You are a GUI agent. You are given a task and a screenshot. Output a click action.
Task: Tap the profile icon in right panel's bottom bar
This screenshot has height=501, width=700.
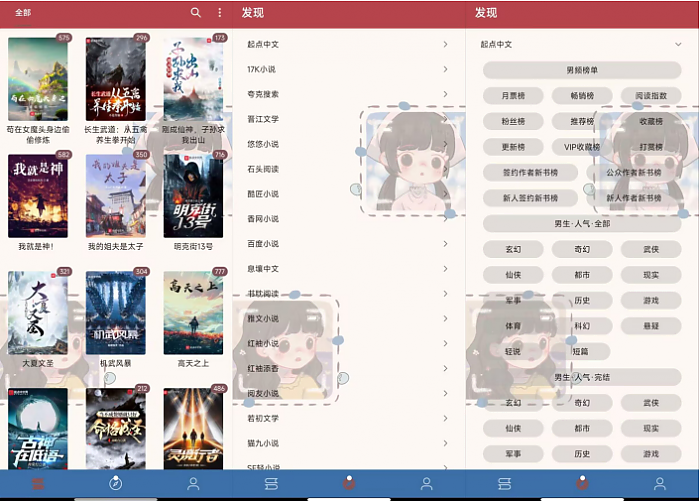coord(659,484)
